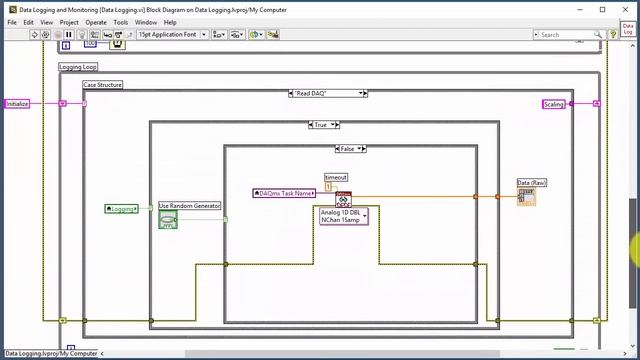
Task: Click Run Continuously in the toolbar
Action: tap(45, 35)
